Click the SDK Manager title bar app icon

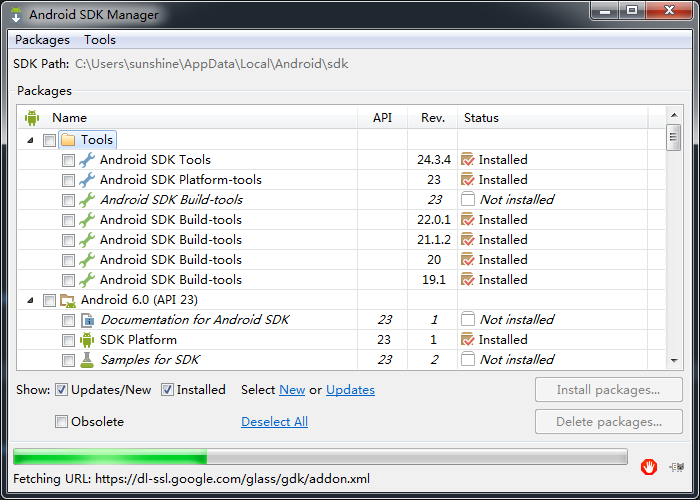click(16, 14)
